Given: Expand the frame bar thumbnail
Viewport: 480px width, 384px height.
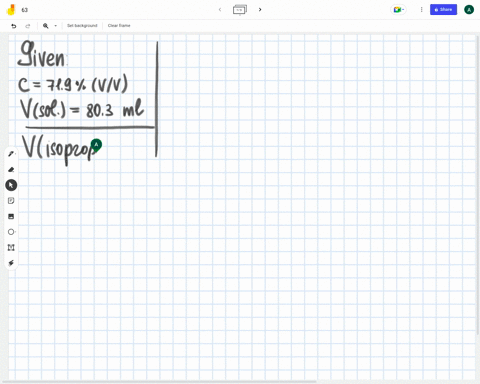Looking at the screenshot, I should (240, 10).
